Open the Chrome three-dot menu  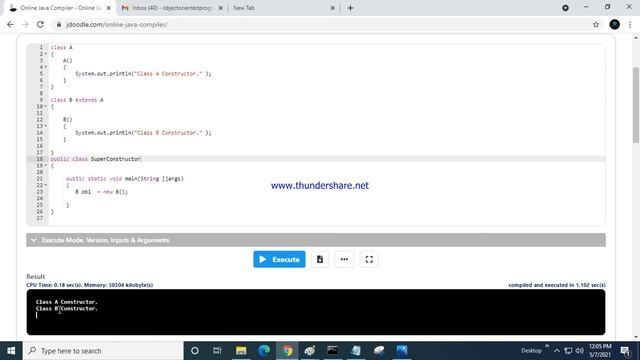pos(630,24)
